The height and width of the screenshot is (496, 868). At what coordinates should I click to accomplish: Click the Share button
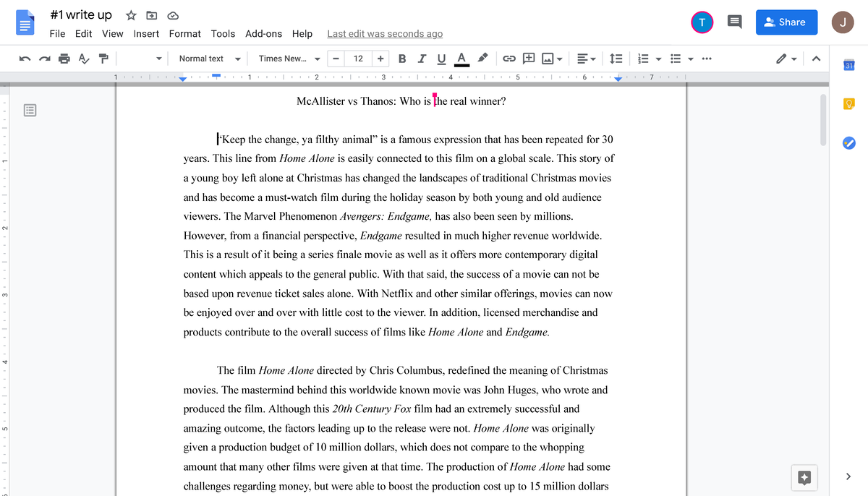(786, 22)
